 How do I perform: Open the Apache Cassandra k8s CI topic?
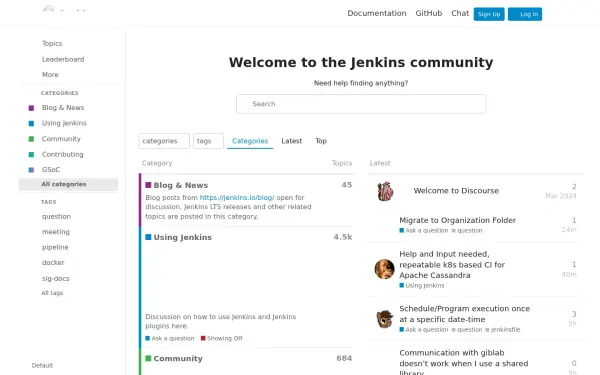(x=452, y=264)
